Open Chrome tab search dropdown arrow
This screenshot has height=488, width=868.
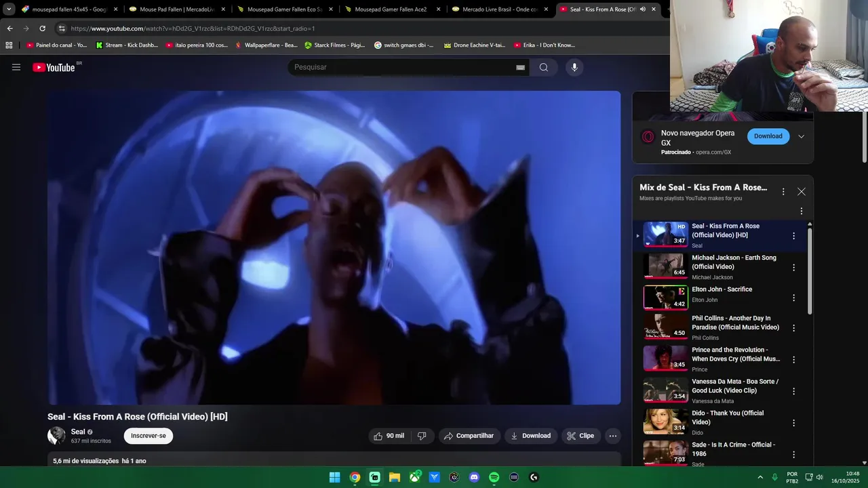(x=9, y=9)
